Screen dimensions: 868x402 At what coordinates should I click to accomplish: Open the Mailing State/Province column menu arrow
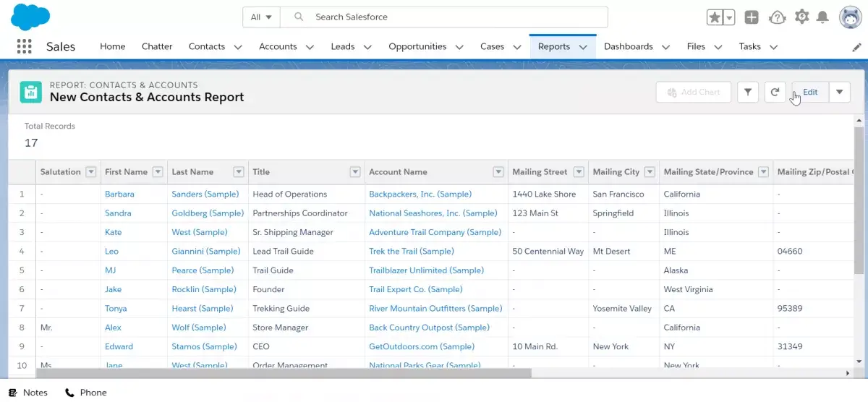(x=764, y=172)
